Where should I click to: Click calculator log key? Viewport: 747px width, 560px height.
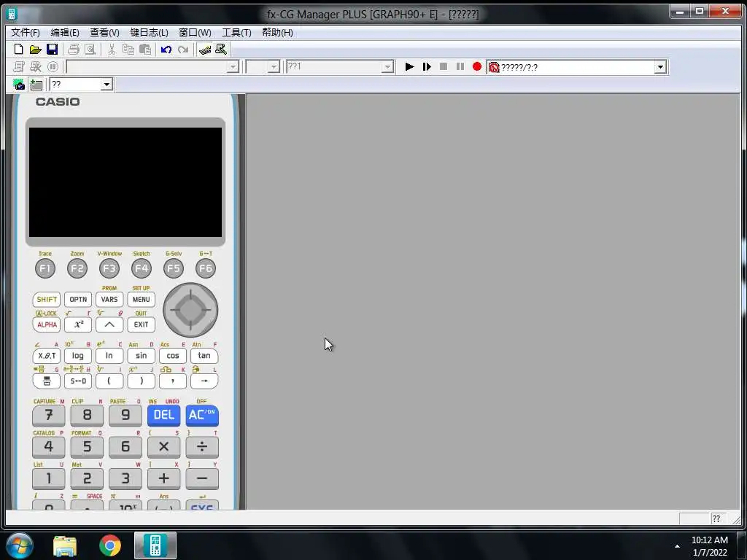click(78, 356)
